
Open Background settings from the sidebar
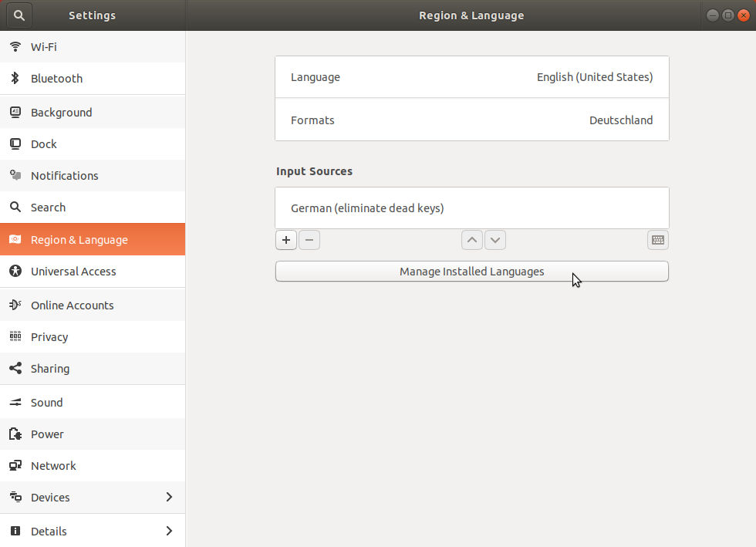pyautogui.click(x=62, y=112)
